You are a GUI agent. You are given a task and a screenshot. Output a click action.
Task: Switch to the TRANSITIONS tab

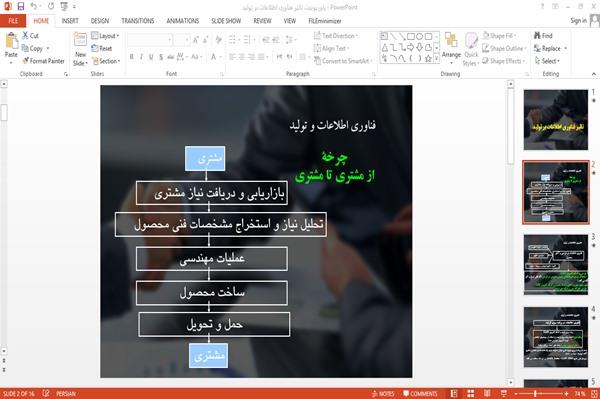point(138,21)
